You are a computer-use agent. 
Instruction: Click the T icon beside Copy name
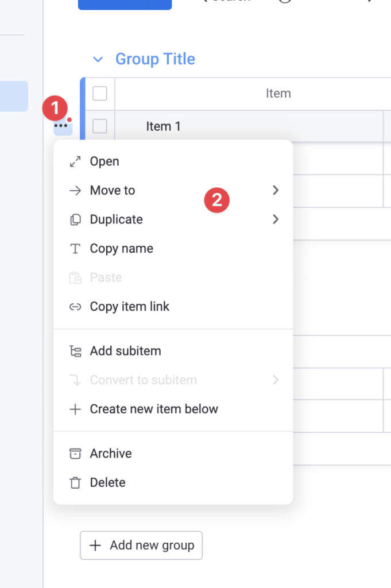(75, 249)
